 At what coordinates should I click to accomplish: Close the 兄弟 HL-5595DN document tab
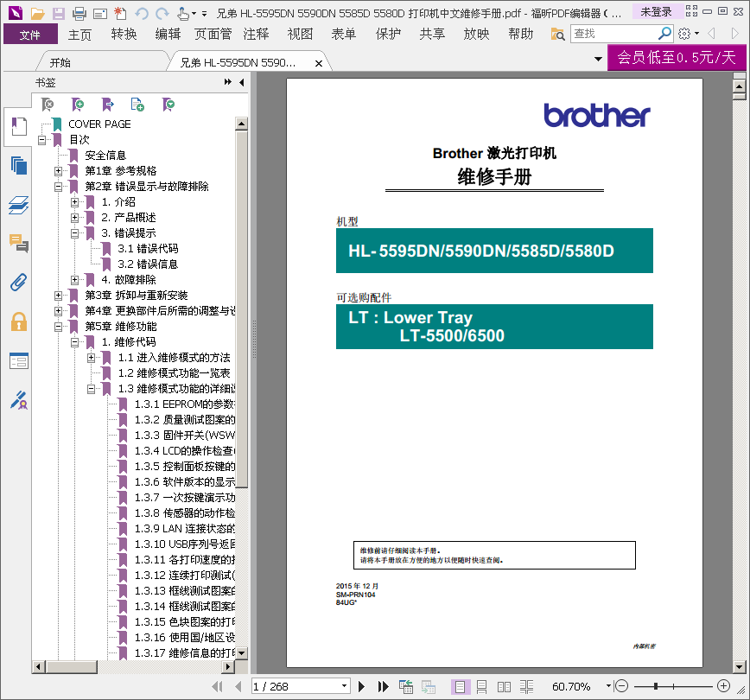[x=319, y=63]
